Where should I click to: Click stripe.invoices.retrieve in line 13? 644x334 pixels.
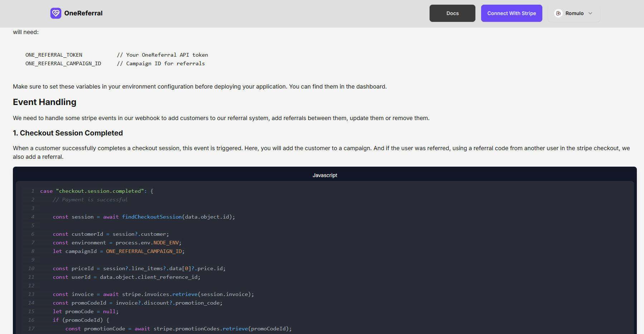(x=160, y=294)
